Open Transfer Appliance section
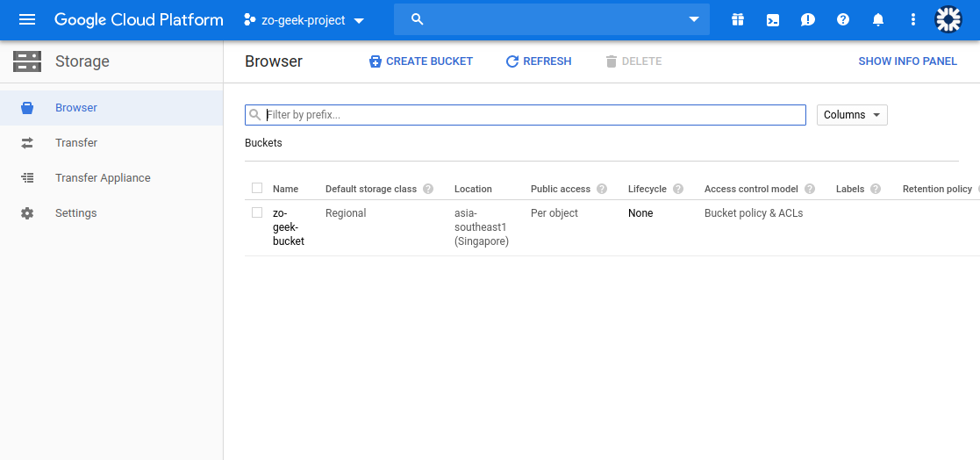Image resolution: width=980 pixels, height=460 pixels. tap(103, 178)
